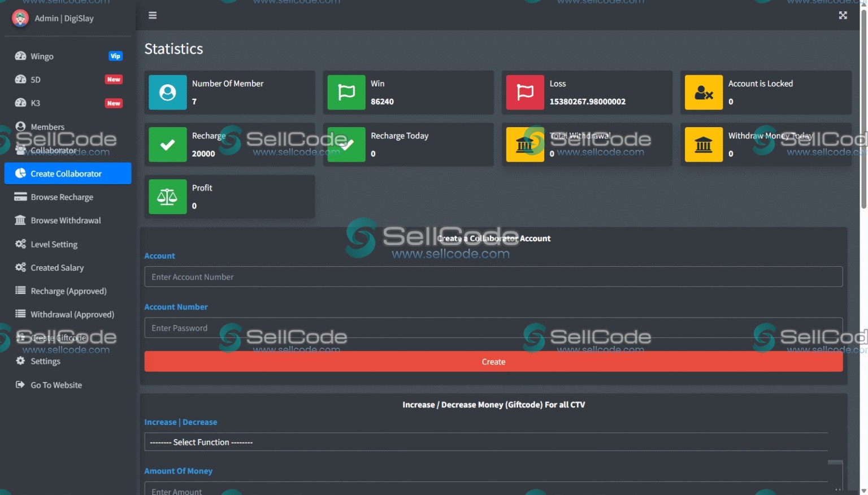Click the green Win flag icon
Viewport: 868px width, 495px height.
[346, 92]
